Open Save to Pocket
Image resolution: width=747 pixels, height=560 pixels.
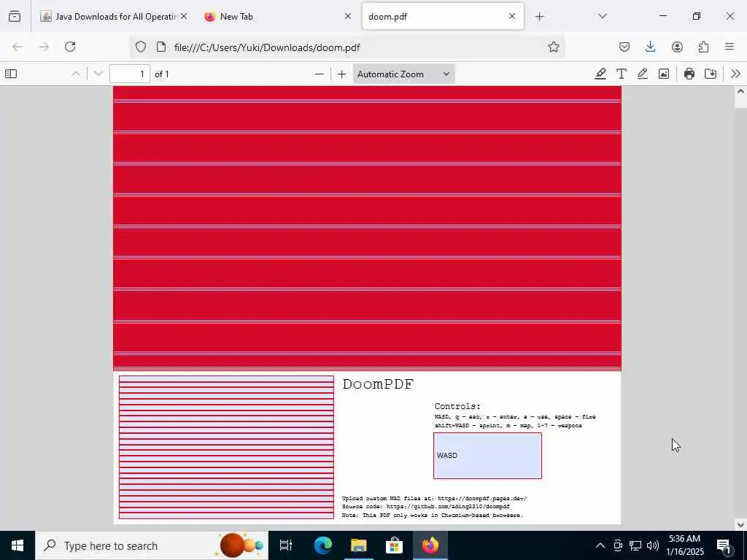click(624, 47)
